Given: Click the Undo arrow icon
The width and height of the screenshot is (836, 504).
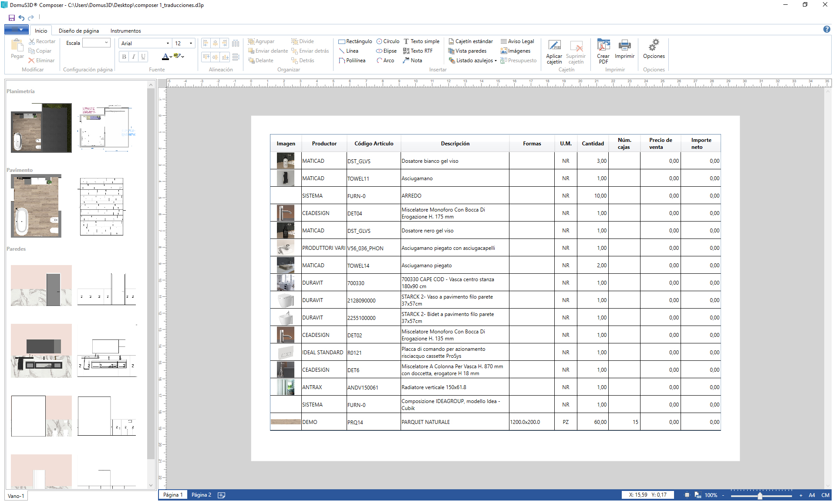Looking at the screenshot, I should 21,18.
